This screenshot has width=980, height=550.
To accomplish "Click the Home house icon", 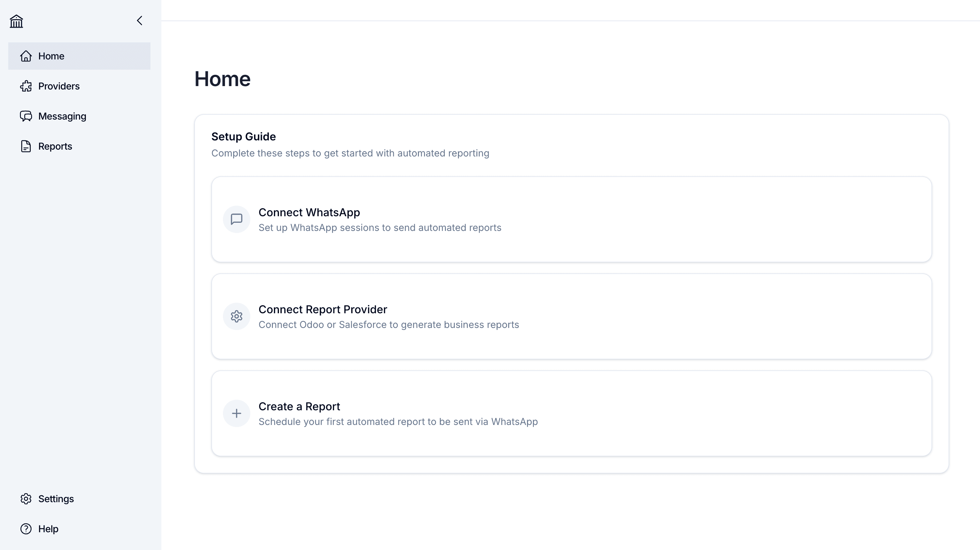I will (x=26, y=56).
